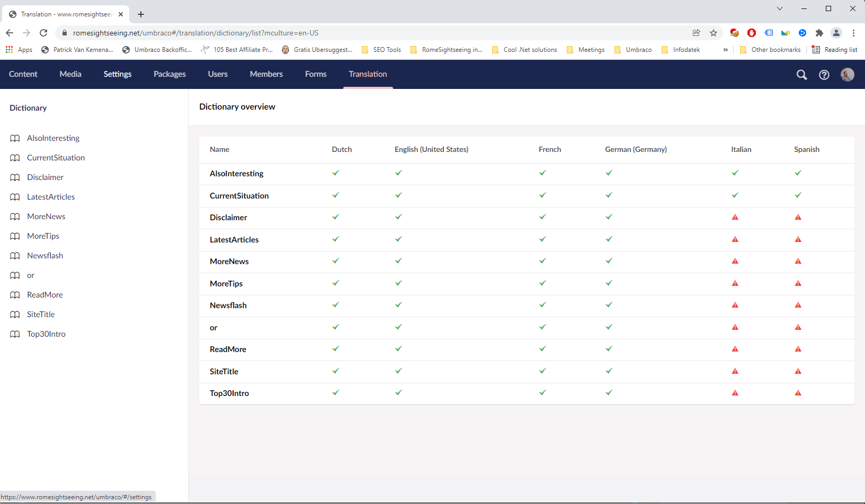Open the Other bookmarks folder
Image resolution: width=865 pixels, height=504 pixels.
[x=770, y=50]
